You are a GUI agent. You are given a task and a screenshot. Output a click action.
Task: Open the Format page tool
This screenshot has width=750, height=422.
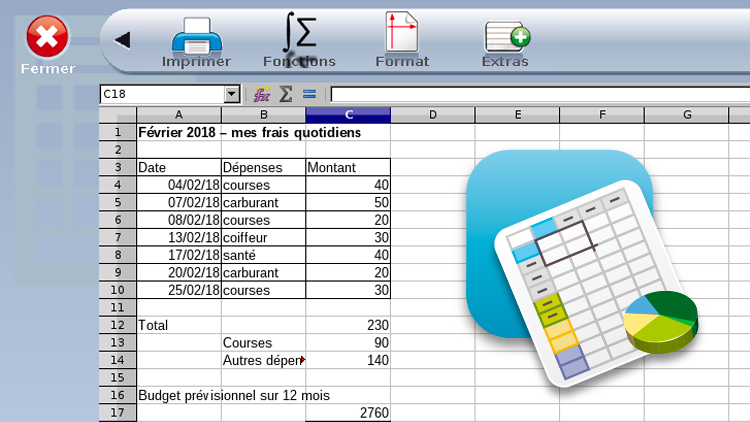402,40
